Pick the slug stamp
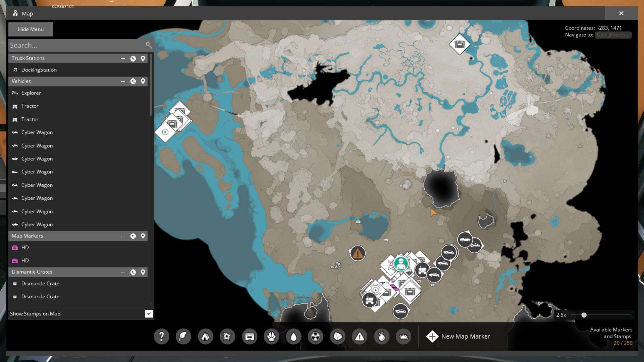The image size is (644, 362). click(x=404, y=336)
